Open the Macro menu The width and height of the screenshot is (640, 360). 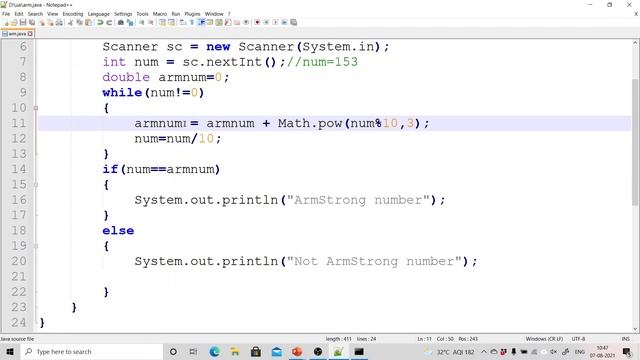(160, 14)
